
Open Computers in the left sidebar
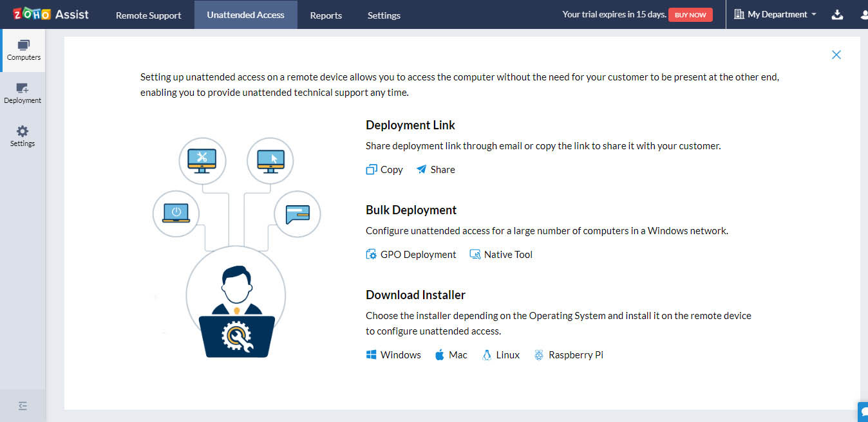click(23, 50)
